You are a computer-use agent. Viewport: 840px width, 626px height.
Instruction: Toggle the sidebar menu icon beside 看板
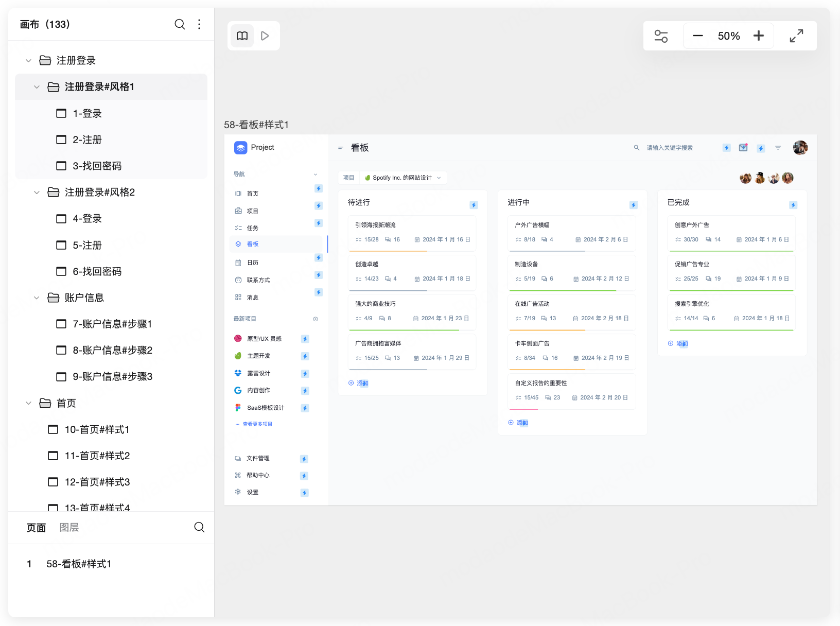point(340,148)
